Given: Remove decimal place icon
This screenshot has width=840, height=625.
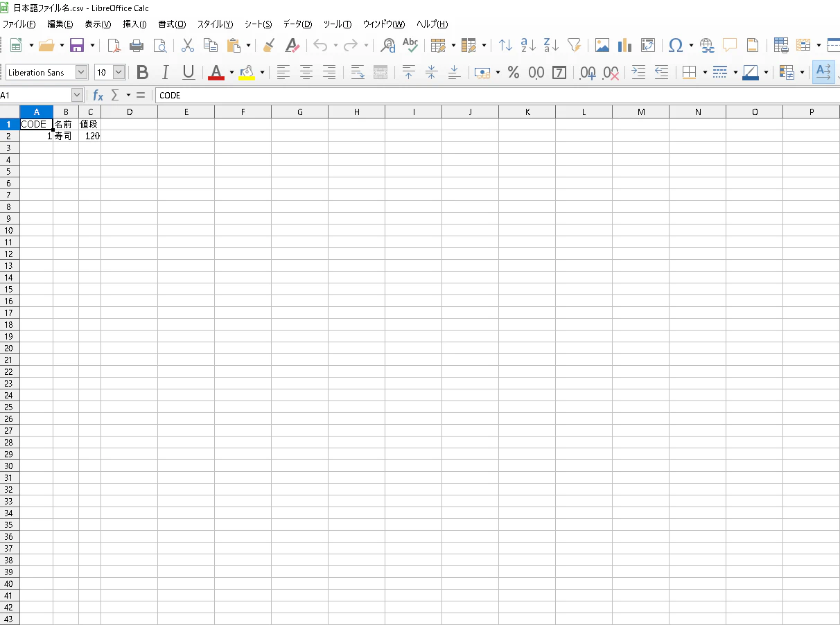Looking at the screenshot, I should pyautogui.click(x=611, y=72).
